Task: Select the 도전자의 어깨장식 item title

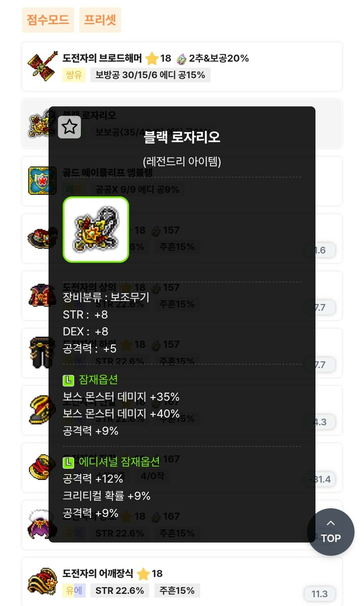Action: click(98, 573)
